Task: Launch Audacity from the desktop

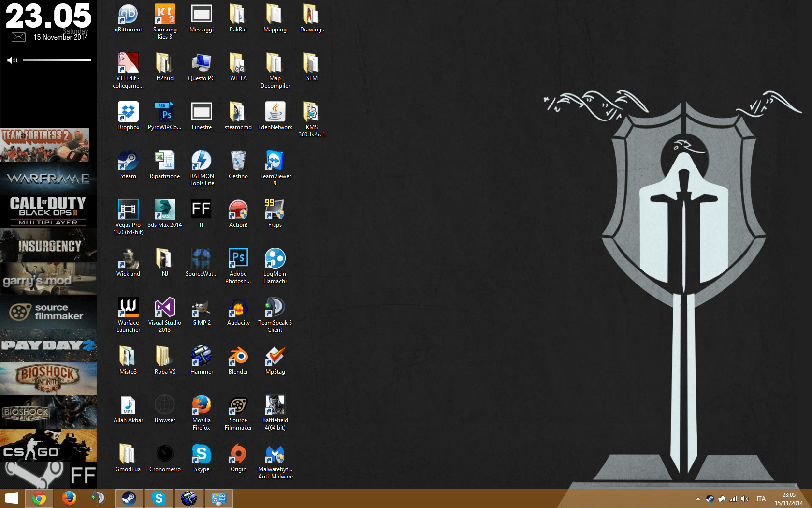Action: [238, 308]
